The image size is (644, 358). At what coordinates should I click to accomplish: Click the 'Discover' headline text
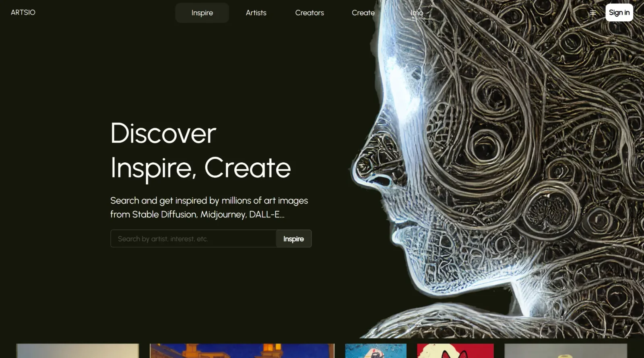click(163, 133)
